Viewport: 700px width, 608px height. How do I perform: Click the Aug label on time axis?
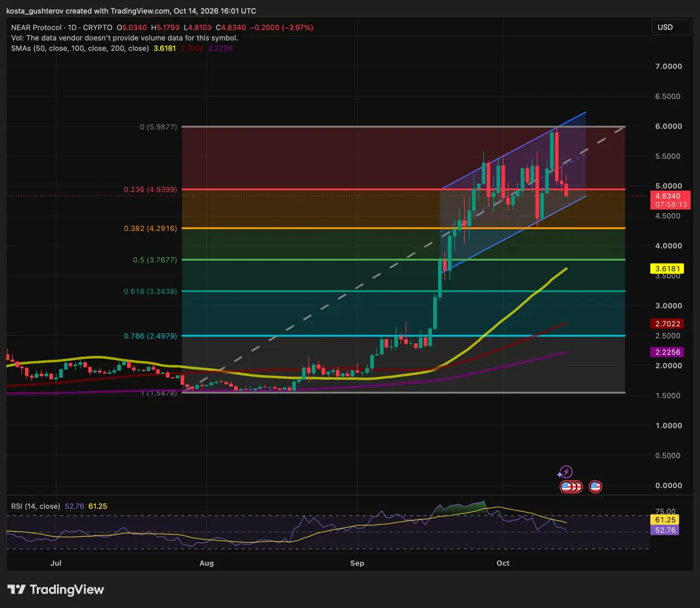point(206,563)
